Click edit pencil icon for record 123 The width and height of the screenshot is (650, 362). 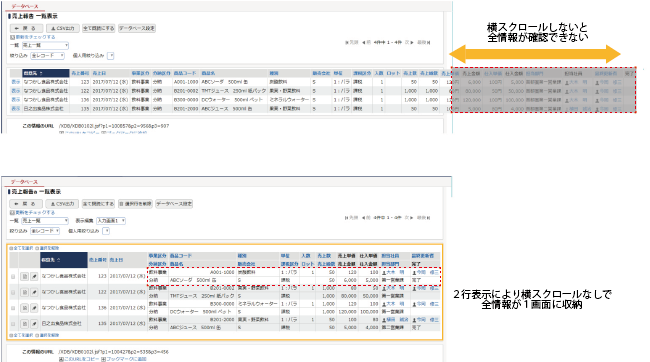[x=34, y=276]
